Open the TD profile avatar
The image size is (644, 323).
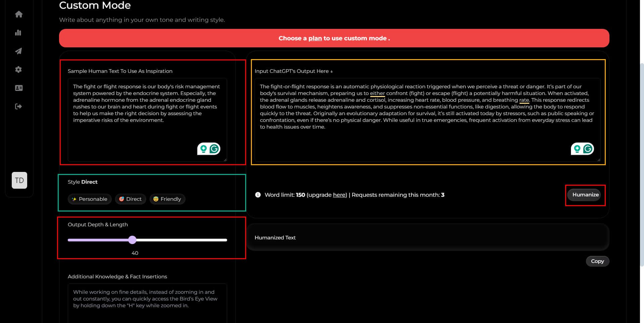coord(19,180)
